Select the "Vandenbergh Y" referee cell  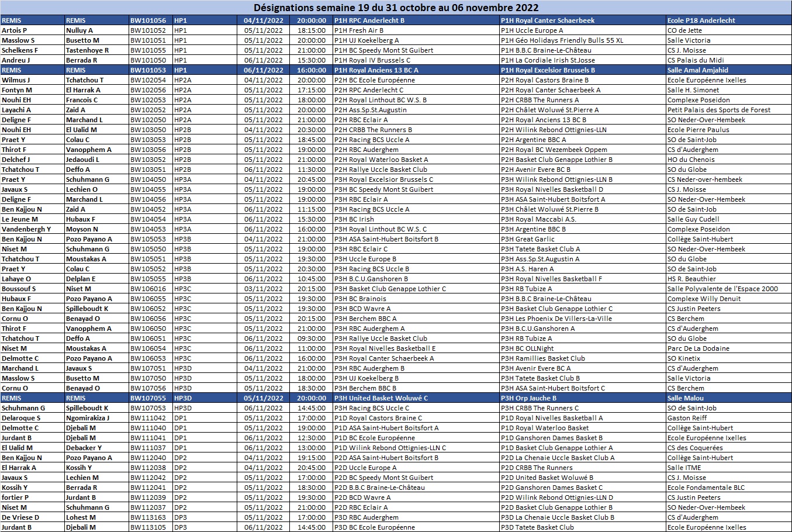tap(26, 229)
